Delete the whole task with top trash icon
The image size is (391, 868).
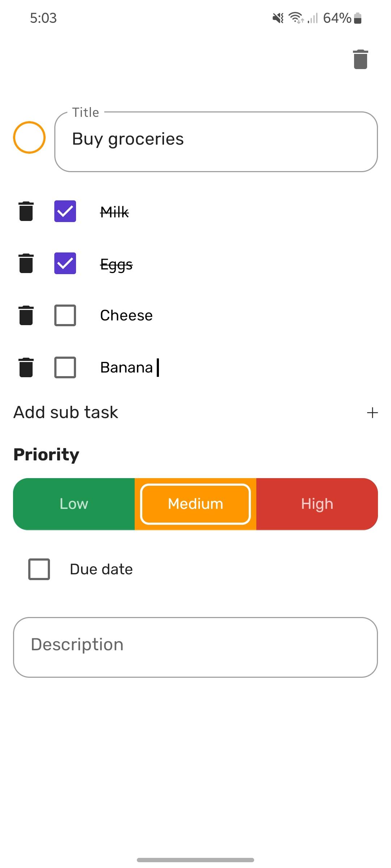(360, 59)
